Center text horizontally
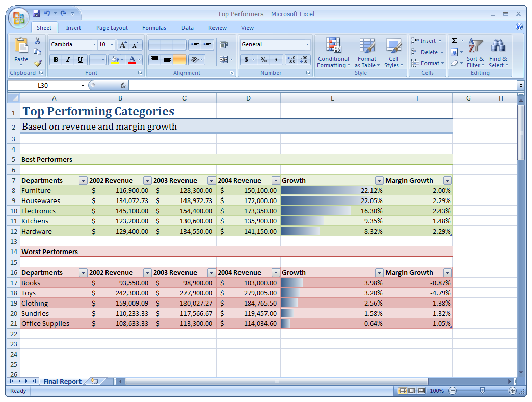The height and width of the screenshot is (402, 532). [167, 44]
